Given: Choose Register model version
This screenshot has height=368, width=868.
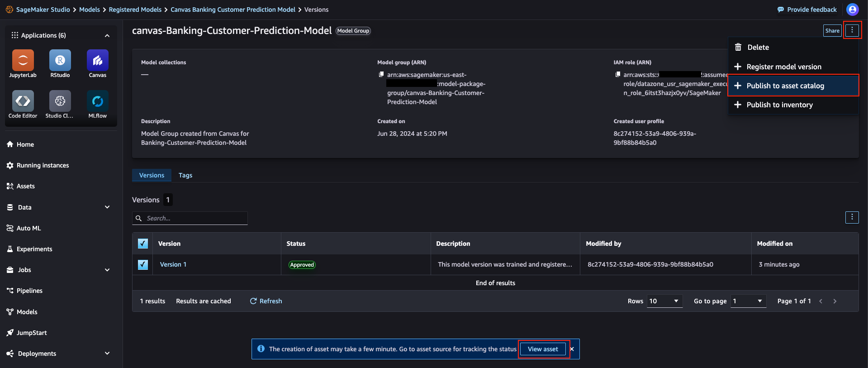Looking at the screenshot, I should (793, 67).
